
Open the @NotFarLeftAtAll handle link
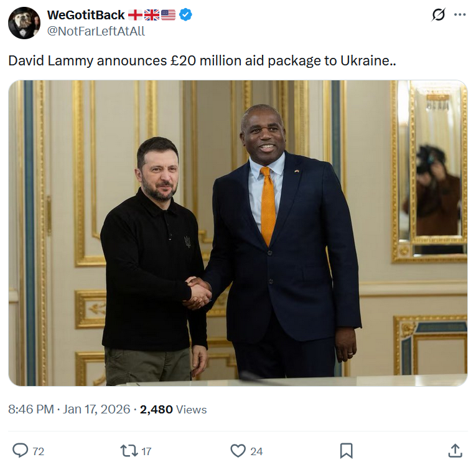[x=96, y=31]
